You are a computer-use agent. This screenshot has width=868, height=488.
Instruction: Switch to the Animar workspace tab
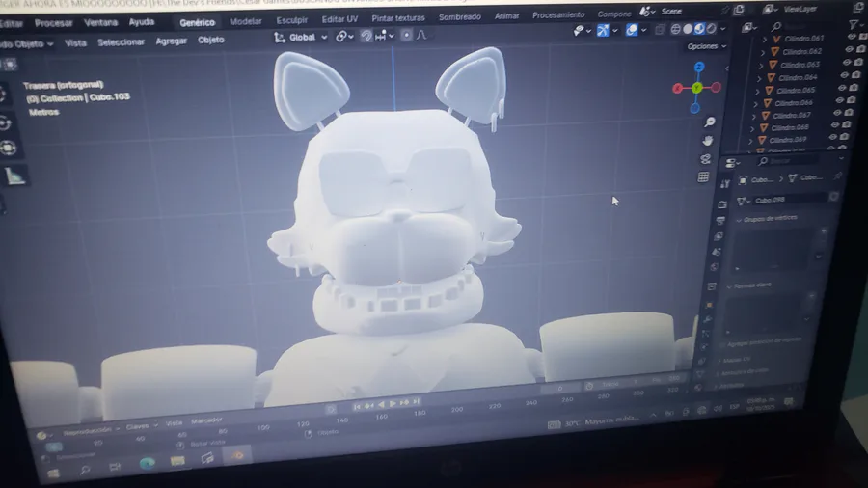click(x=506, y=15)
